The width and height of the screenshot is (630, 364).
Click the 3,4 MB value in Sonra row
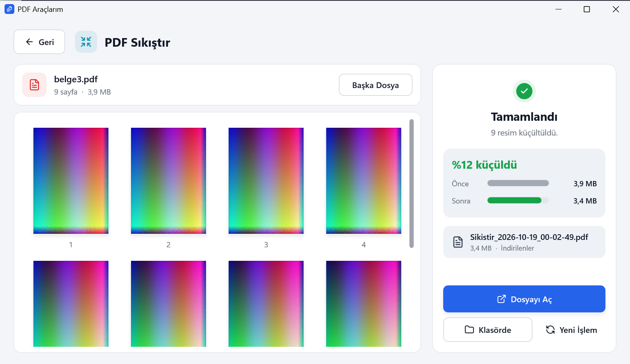pos(585,201)
